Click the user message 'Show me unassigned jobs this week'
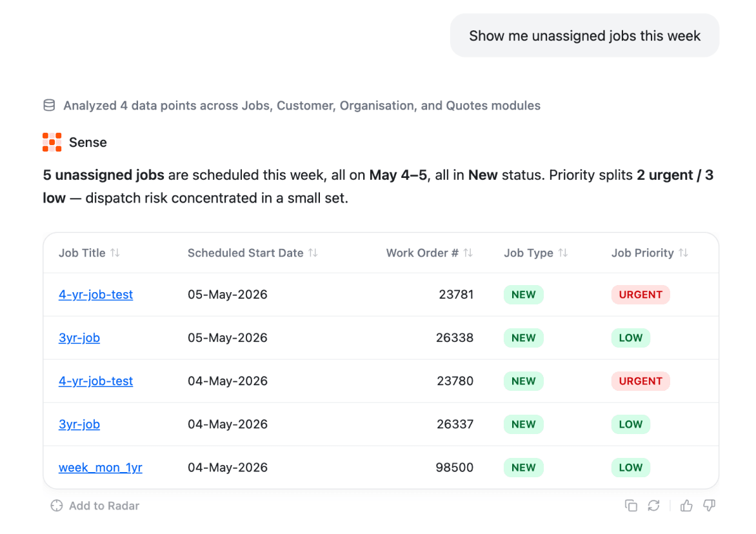The width and height of the screenshot is (756, 534). [584, 35]
